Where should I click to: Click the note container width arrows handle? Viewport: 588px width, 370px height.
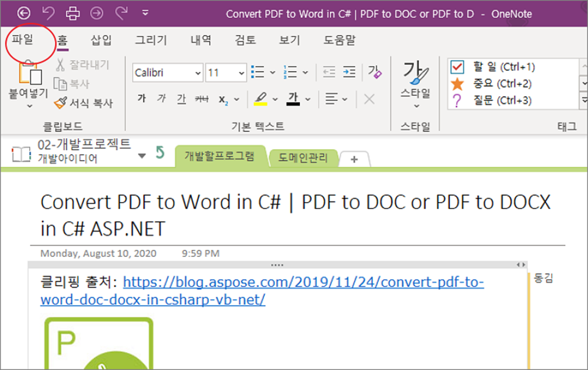(x=521, y=265)
